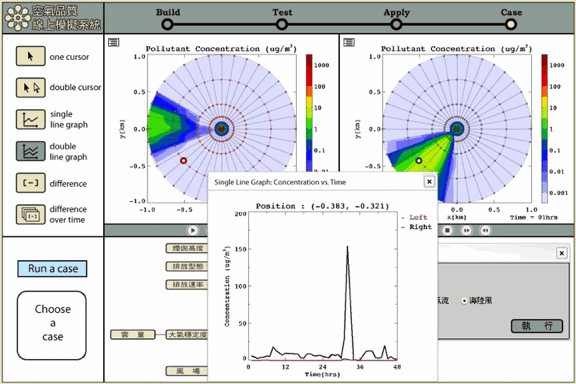Activate the double line graph tool

pyautogui.click(x=30, y=151)
